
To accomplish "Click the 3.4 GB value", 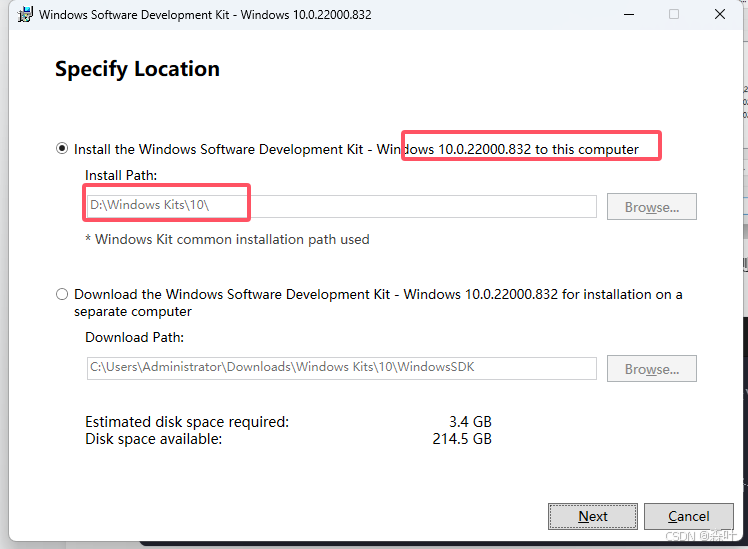I will (470, 422).
